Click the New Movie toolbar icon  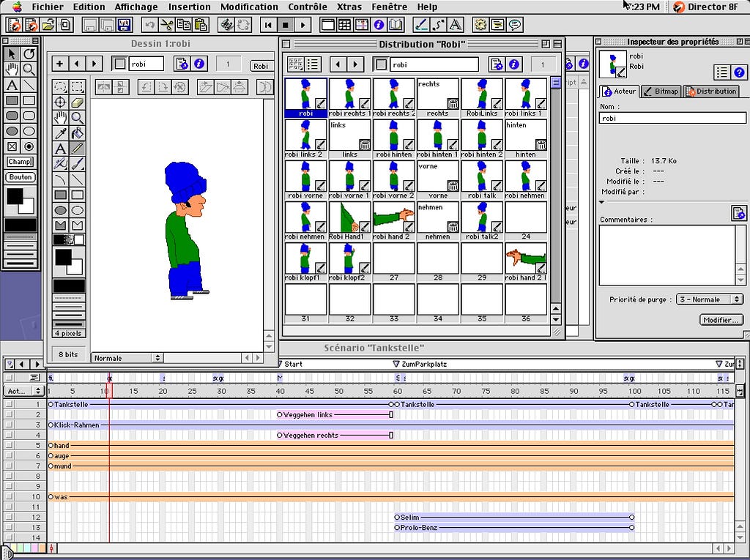tap(15, 24)
